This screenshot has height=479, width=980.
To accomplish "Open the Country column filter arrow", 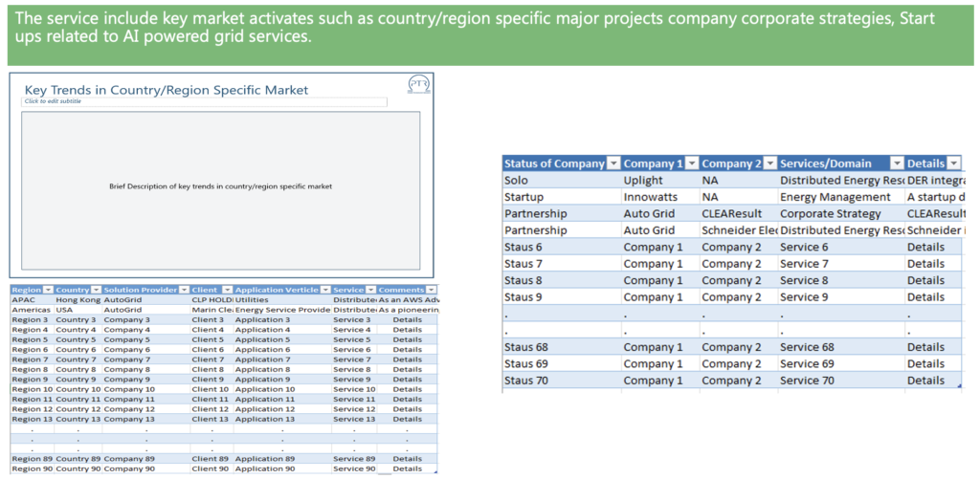I will click(97, 290).
